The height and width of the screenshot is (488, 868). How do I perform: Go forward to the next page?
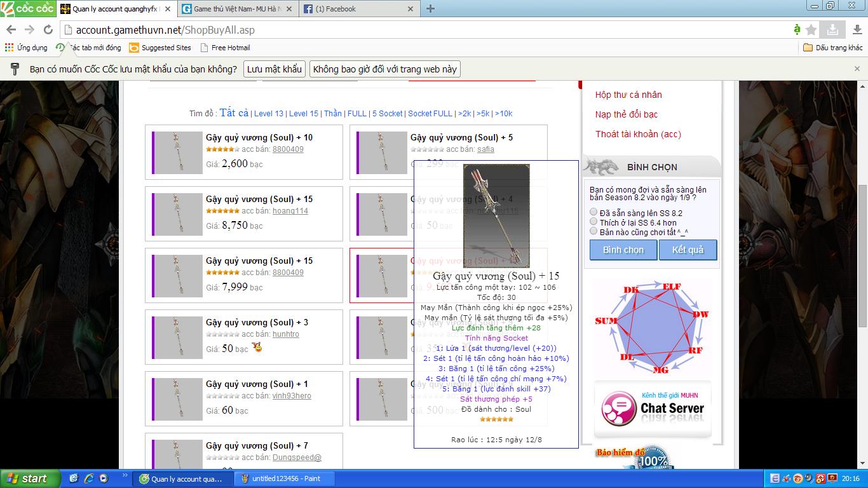[x=29, y=30]
